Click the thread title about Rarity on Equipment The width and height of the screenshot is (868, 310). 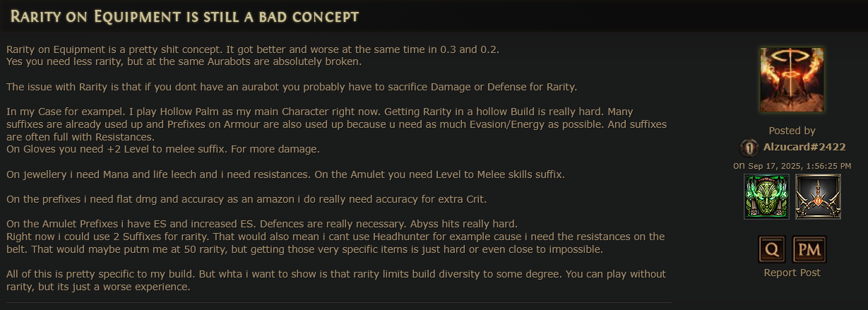184,16
